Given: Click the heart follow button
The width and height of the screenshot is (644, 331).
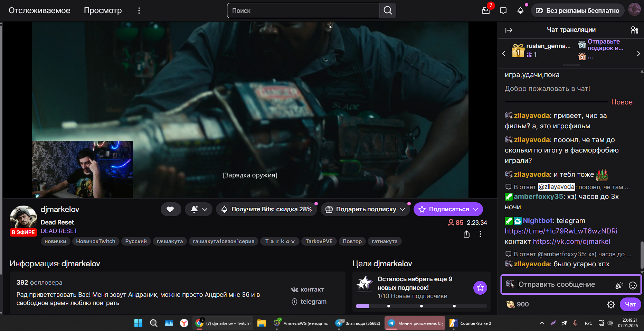Looking at the screenshot, I should pyautogui.click(x=170, y=209).
